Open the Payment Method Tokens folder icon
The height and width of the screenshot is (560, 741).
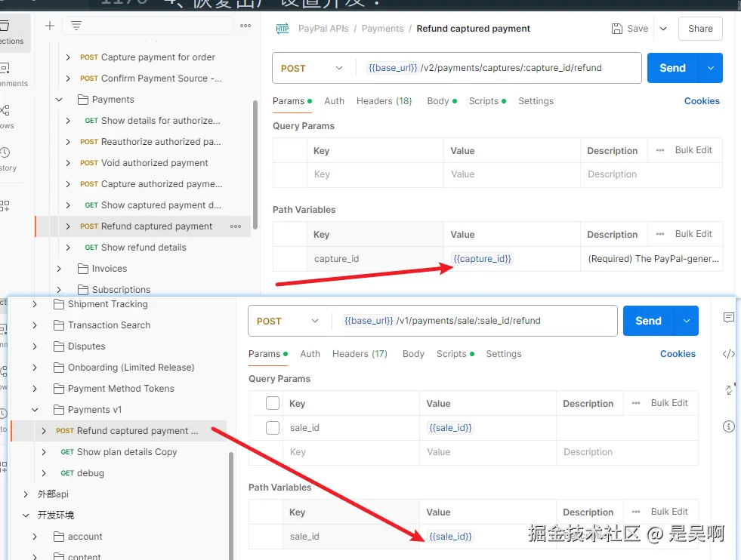59,389
